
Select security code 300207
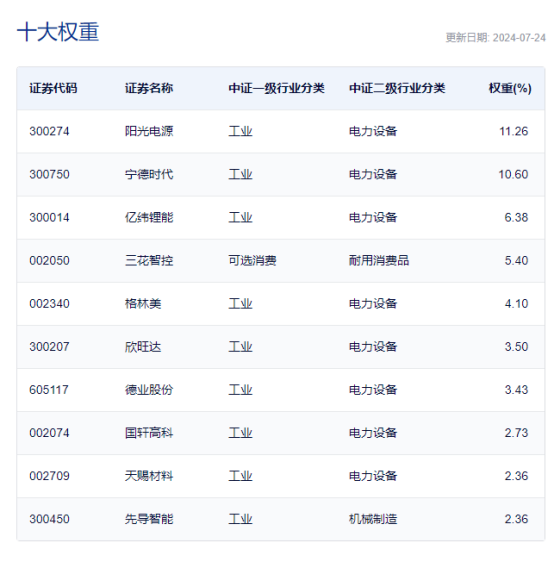pyautogui.click(x=49, y=347)
